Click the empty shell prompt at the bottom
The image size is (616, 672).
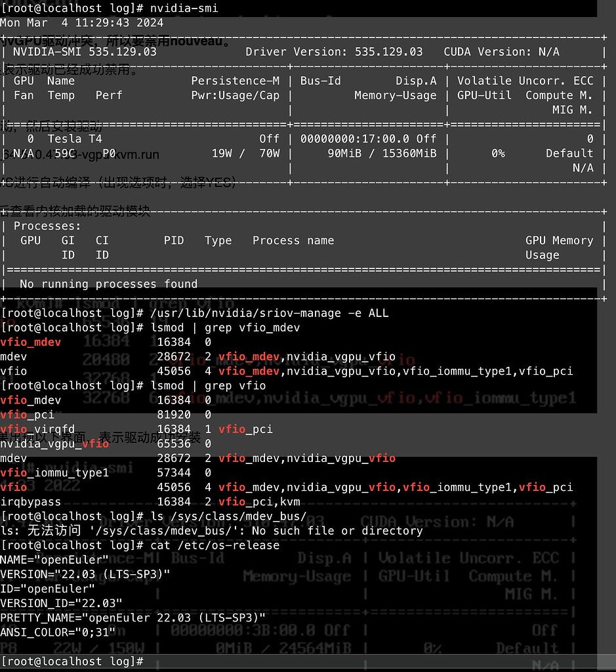click(x=72, y=661)
